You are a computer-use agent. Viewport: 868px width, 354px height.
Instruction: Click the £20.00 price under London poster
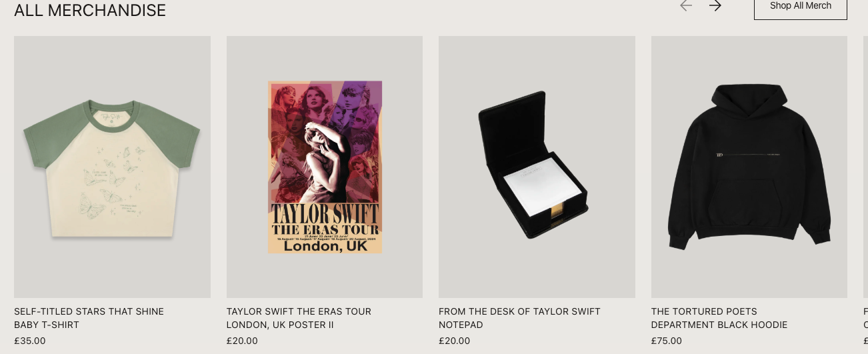242,341
